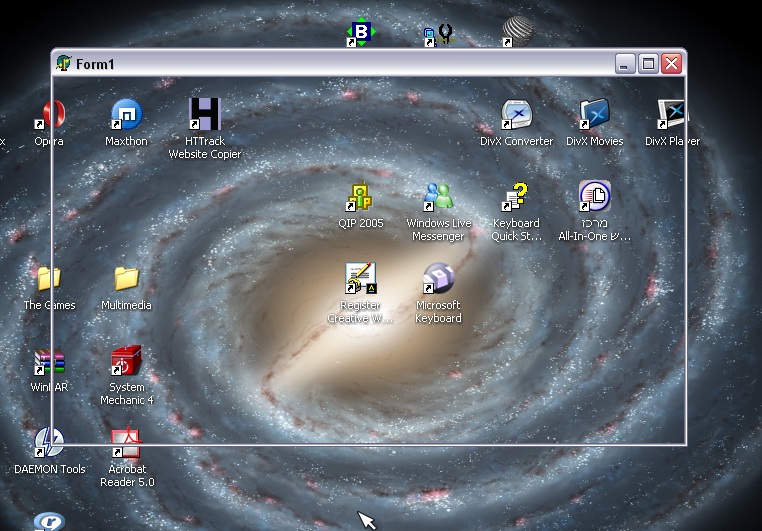Maximize the Form1 window
The height and width of the screenshot is (531, 762).
coord(648,64)
